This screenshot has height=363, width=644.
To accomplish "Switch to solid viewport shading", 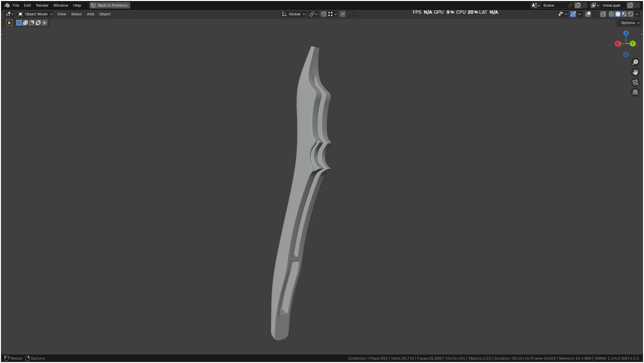I will (x=618, y=14).
